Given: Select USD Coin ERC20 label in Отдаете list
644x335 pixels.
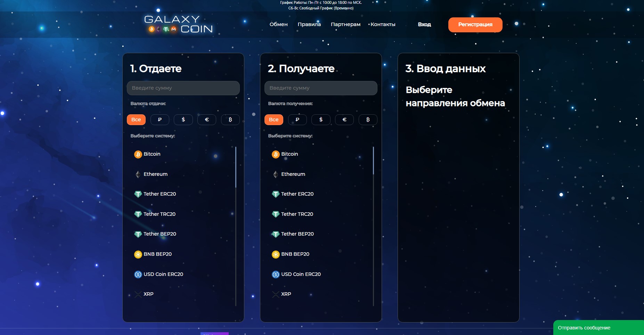Looking at the screenshot, I should pyautogui.click(x=163, y=274).
